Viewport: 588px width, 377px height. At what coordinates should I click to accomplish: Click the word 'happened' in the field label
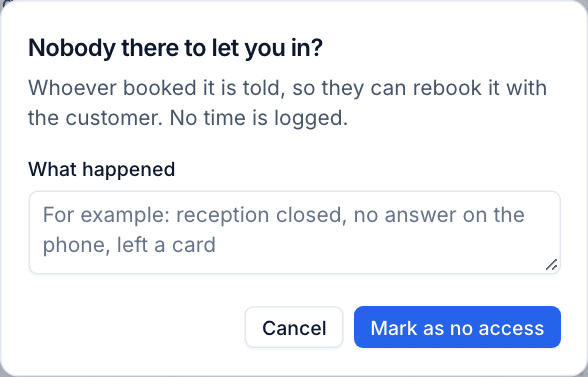[129, 170]
